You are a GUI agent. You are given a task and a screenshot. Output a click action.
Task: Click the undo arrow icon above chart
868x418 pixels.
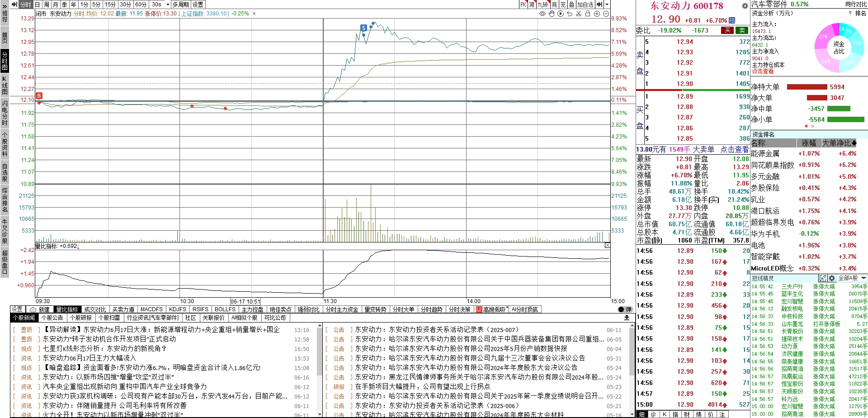pyautogui.click(x=570, y=14)
